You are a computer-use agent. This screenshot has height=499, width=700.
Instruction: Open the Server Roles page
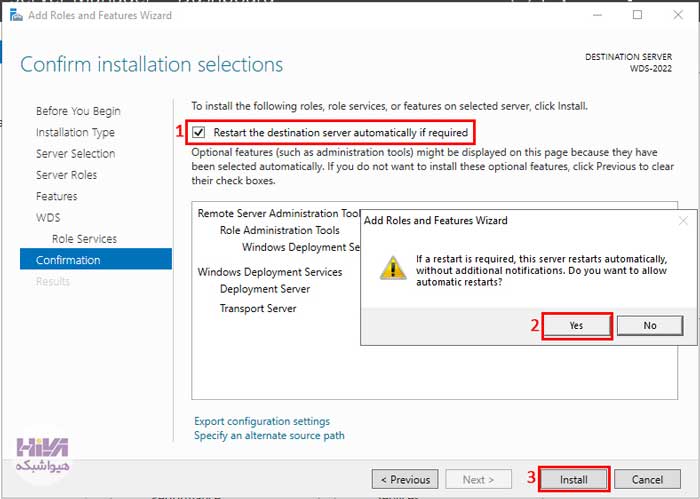[66, 175]
